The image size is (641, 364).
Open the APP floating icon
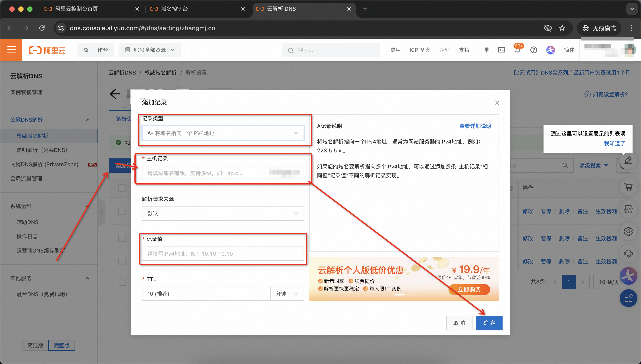point(628,209)
